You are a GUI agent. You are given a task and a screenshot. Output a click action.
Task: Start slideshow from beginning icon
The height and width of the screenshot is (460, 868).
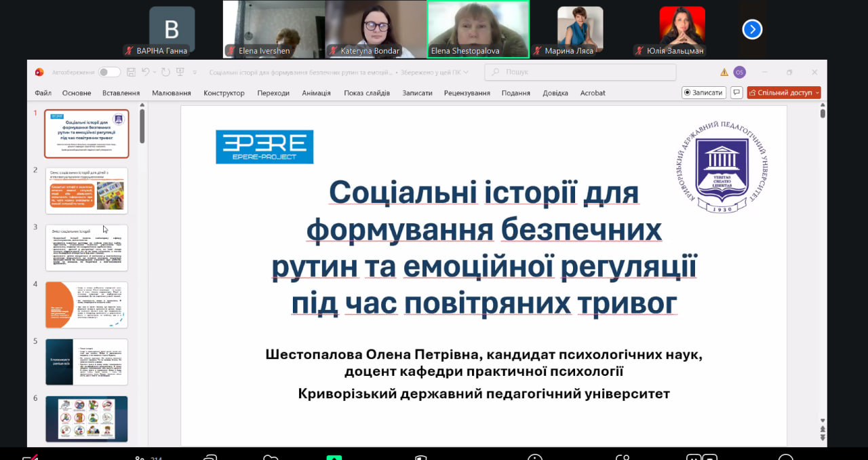pyautogui.click(x=180, y=72)
